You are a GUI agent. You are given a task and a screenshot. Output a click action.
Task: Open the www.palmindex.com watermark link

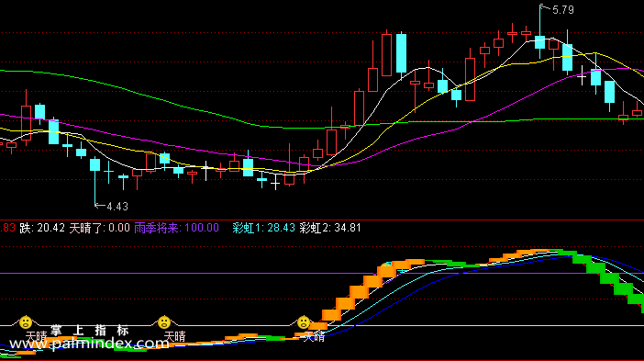pos(89,344)
